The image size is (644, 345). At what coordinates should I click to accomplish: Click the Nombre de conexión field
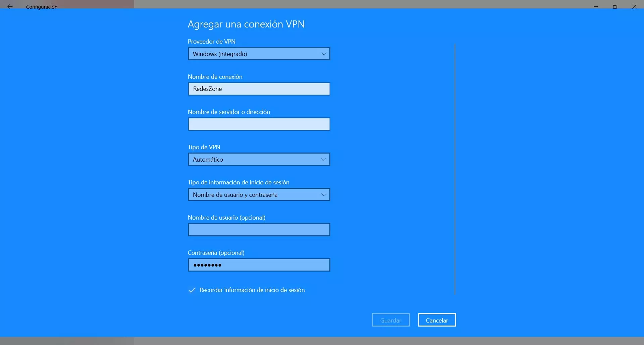[259, 89]
